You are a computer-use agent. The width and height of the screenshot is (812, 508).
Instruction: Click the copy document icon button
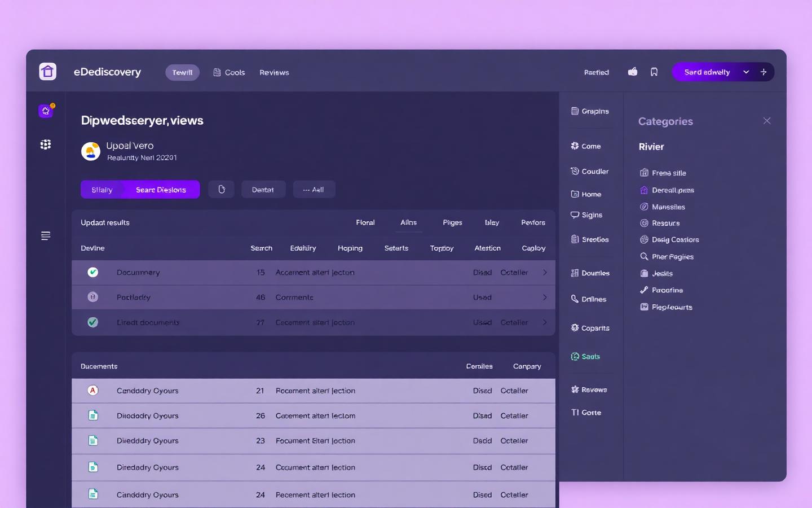point(221,190)
